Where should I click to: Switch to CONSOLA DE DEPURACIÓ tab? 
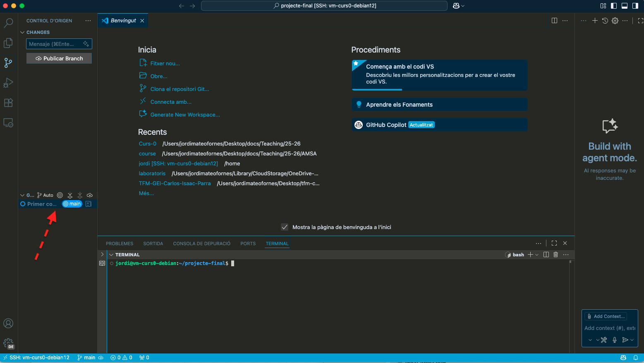[202, 244]
